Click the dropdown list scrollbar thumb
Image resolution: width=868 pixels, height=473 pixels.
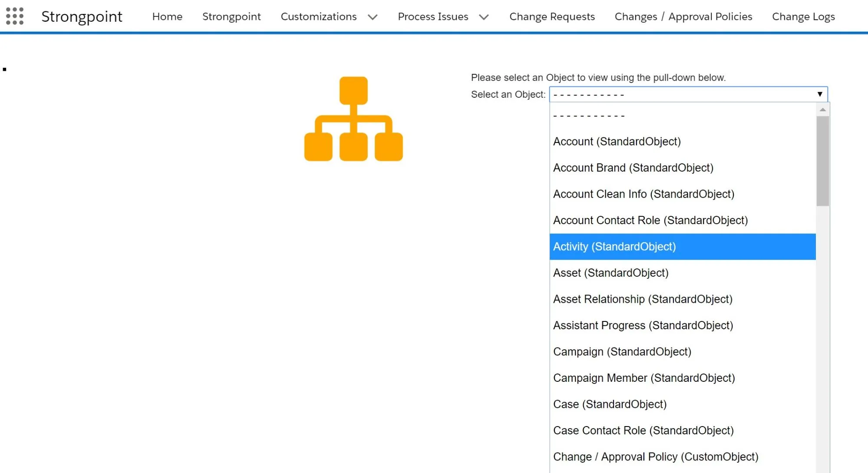pyautogui.click(x=822, y=161)
